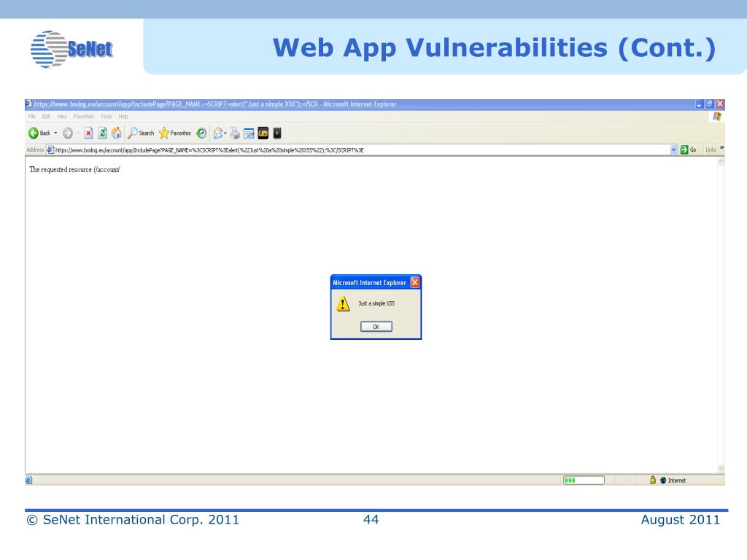Open the Help menu

[x=123, y=117]
